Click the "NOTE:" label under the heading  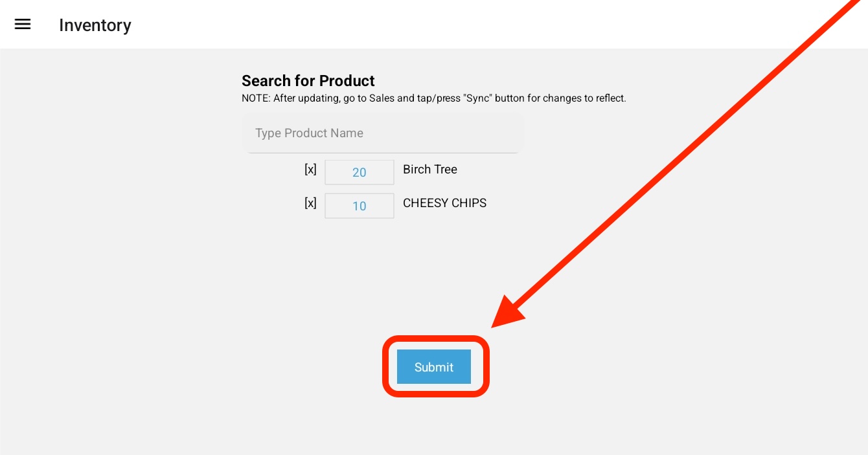coord(256,99)
